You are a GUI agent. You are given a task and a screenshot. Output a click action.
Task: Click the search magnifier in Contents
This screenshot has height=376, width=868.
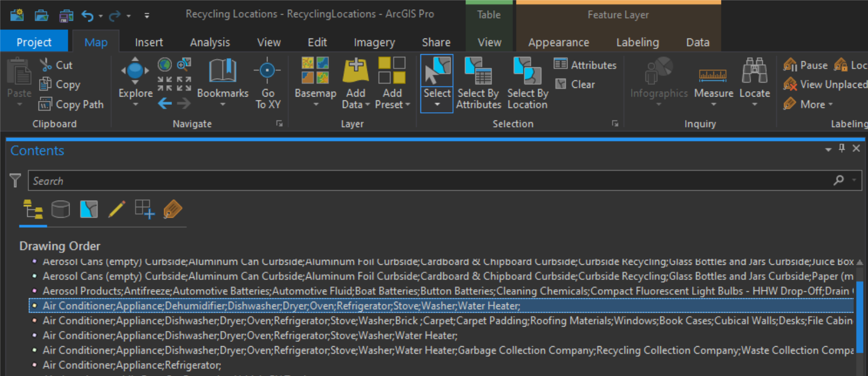[839, 181]
